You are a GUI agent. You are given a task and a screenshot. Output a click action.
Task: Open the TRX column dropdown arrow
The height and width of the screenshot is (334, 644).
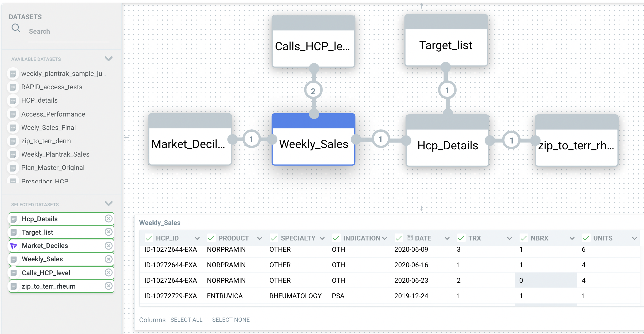coord(509,238)
